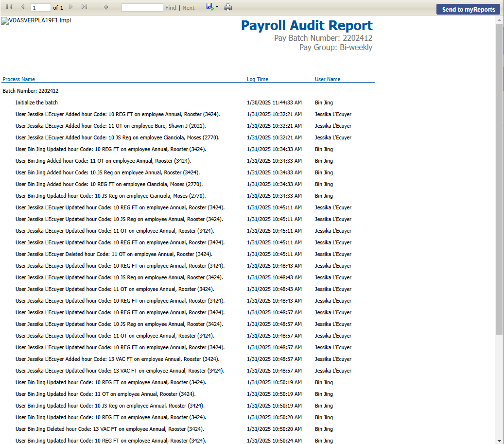The height and width of the screenshot is (444, 504).
Task: Sort by User Name column header
Action: pos(328,79)
